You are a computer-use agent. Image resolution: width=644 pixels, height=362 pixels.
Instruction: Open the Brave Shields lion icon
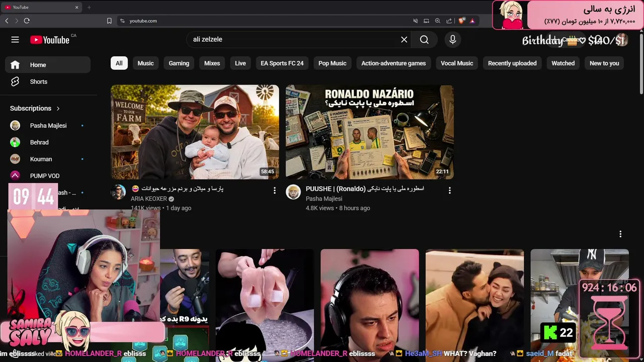[461, 21]
